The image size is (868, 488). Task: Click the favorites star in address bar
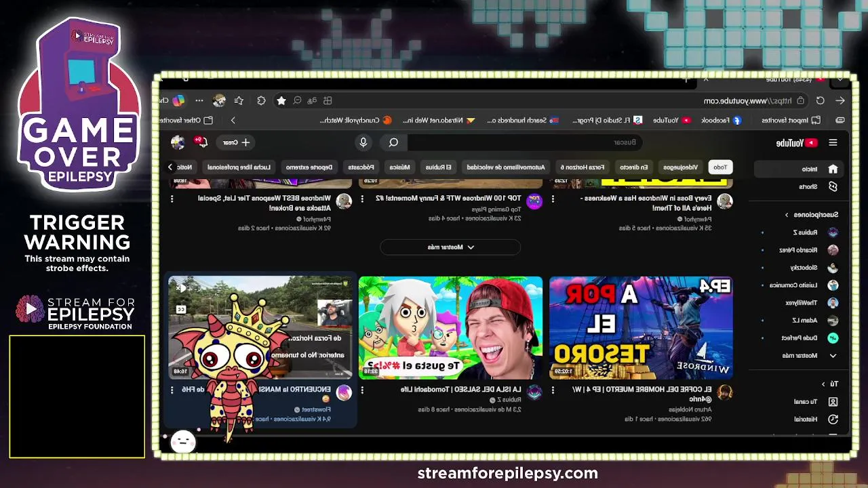click(x=281, y=100)
